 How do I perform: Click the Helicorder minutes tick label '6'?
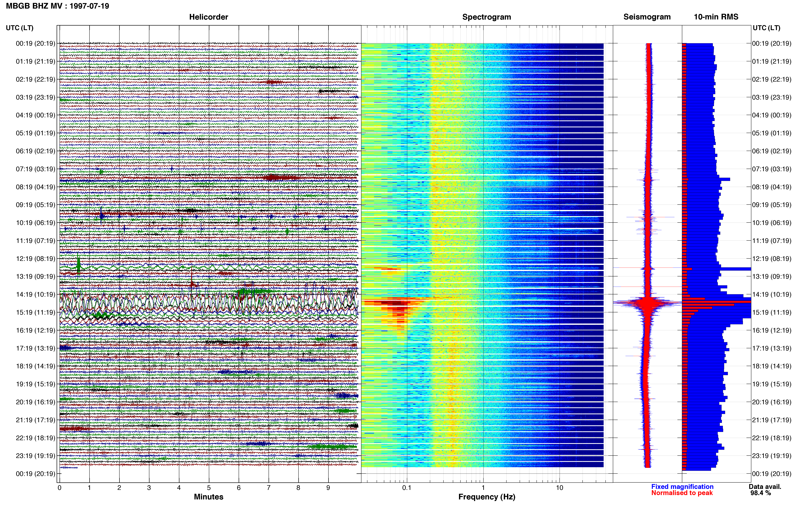pos(239,488)
